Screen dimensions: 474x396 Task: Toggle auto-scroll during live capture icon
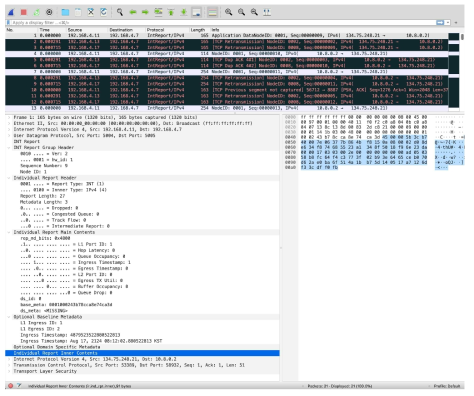point(196,12)
